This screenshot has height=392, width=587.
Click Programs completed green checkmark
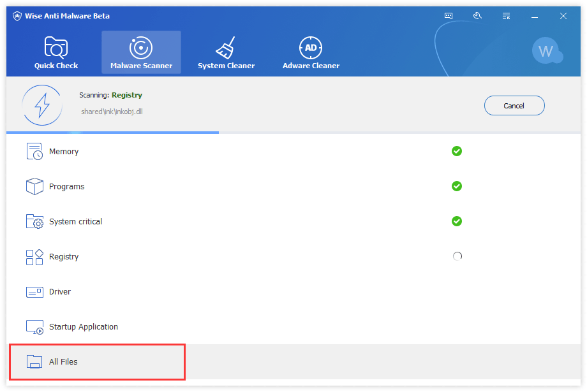tap(457, 186)
